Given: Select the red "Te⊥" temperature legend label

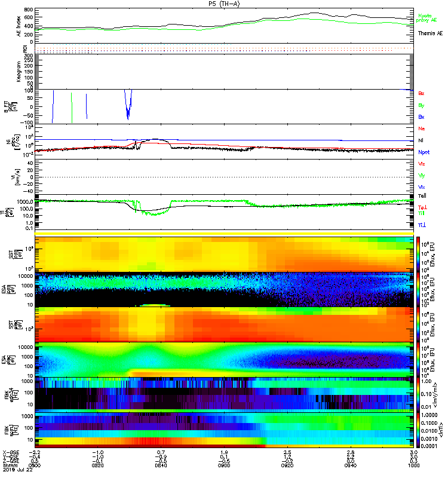Looking at the screenshot, I should click(422, 207).
